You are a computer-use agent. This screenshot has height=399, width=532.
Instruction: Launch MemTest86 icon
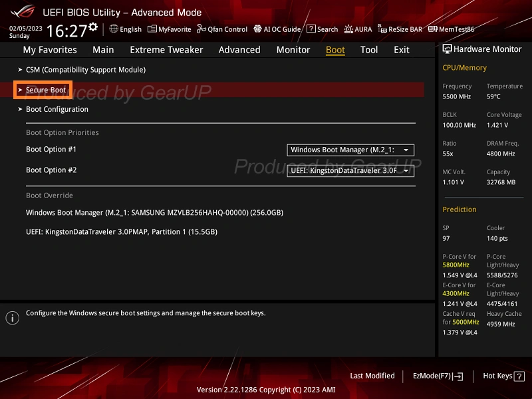click(x=433, y=29)
